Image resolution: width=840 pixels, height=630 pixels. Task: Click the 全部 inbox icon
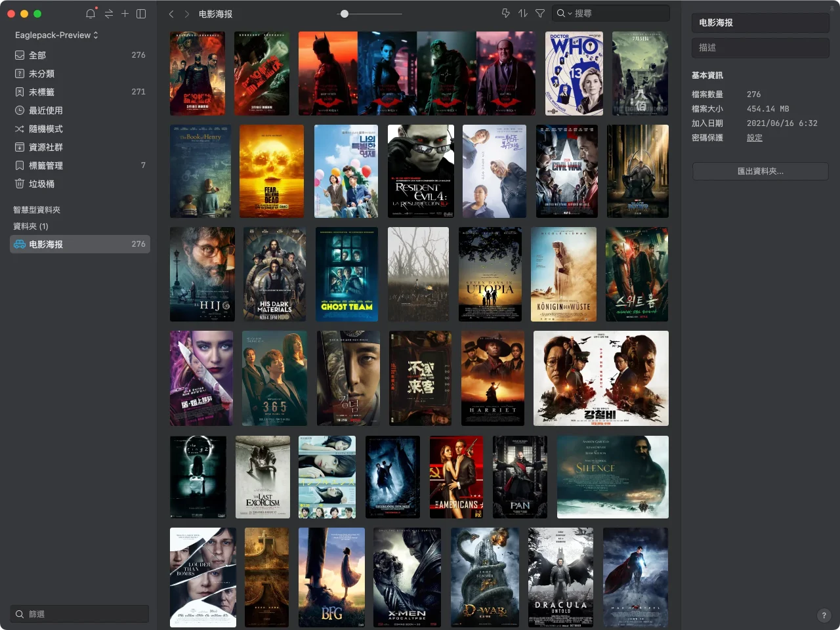click(x=20, y=55)
